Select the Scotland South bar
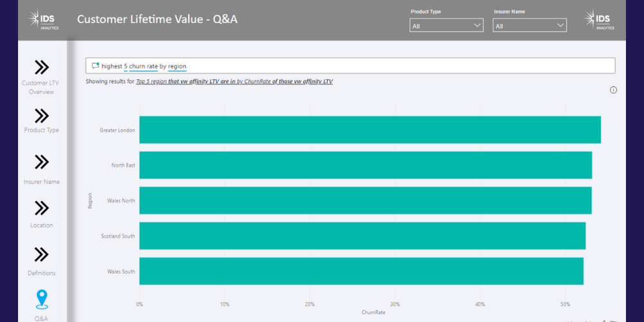Screen dimensions: 644x322 click(x=362, y=236)
